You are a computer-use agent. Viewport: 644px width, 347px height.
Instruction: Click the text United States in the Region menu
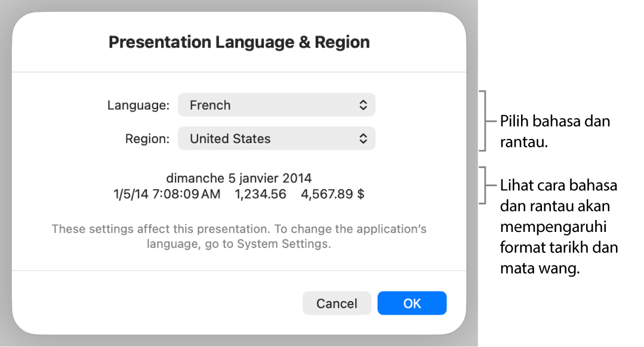click(230, 138)
